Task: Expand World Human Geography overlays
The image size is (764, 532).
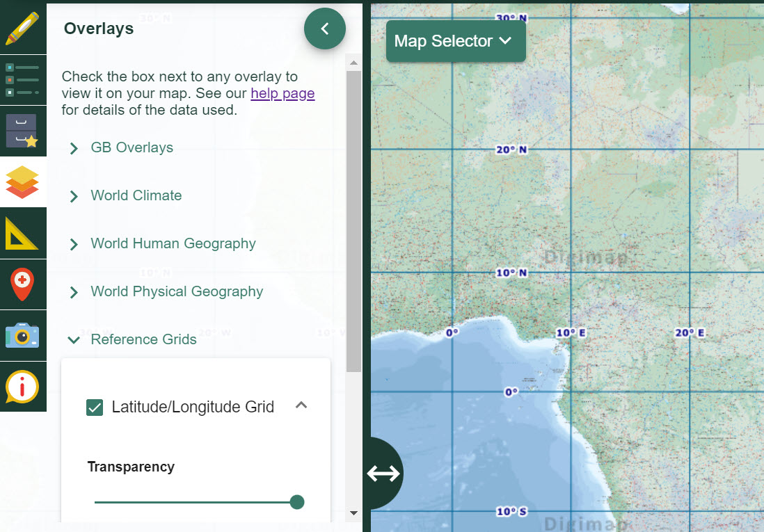Action: 173,243
